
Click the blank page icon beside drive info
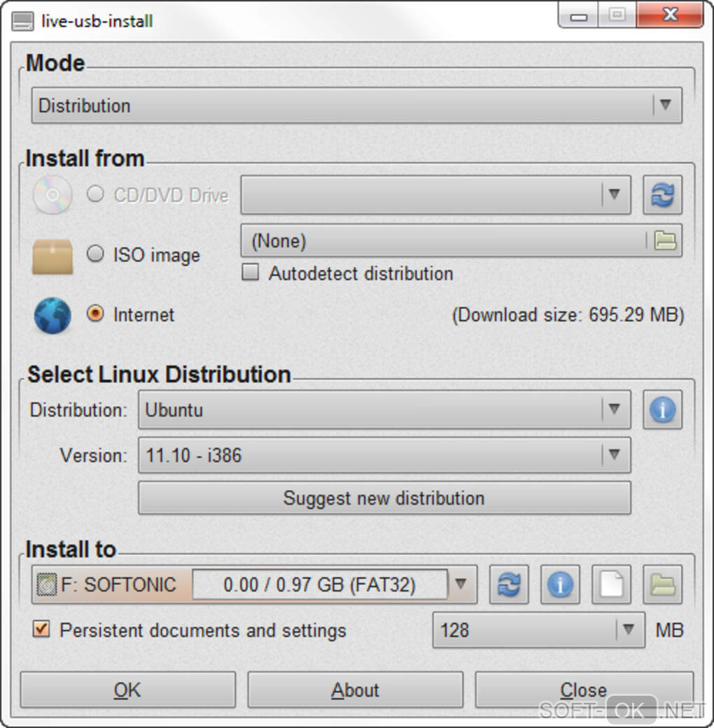[611, 584]
